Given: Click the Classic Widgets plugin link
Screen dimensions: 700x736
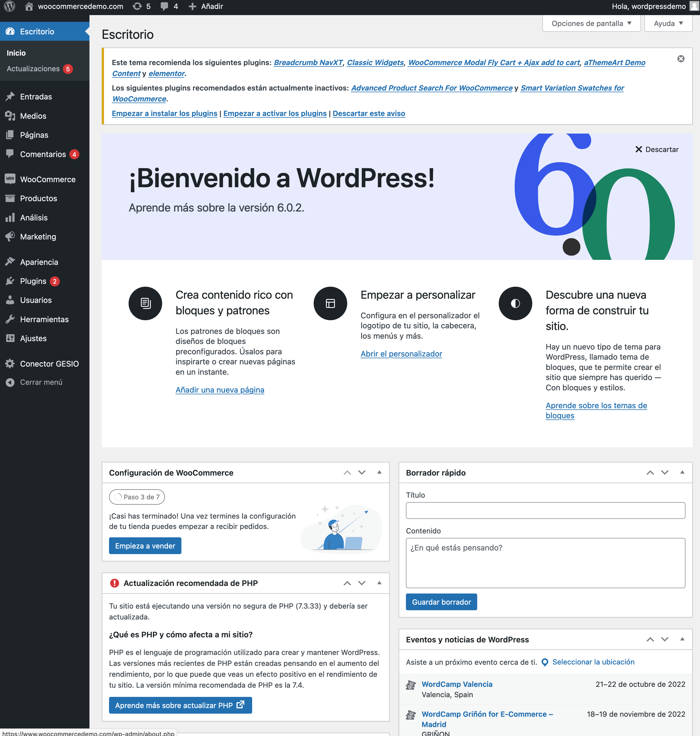Looking at the screenshot, I should (x=375, y=63).
